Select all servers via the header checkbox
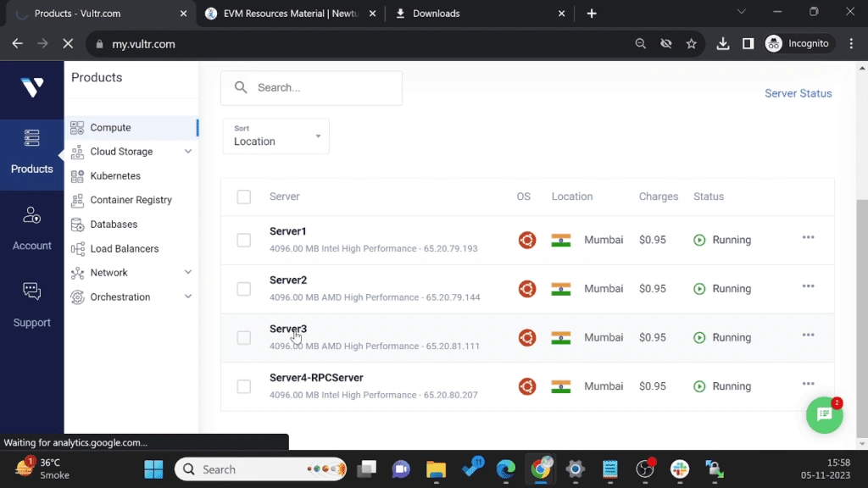The image size is (868, 488). [x=243, y=196]
